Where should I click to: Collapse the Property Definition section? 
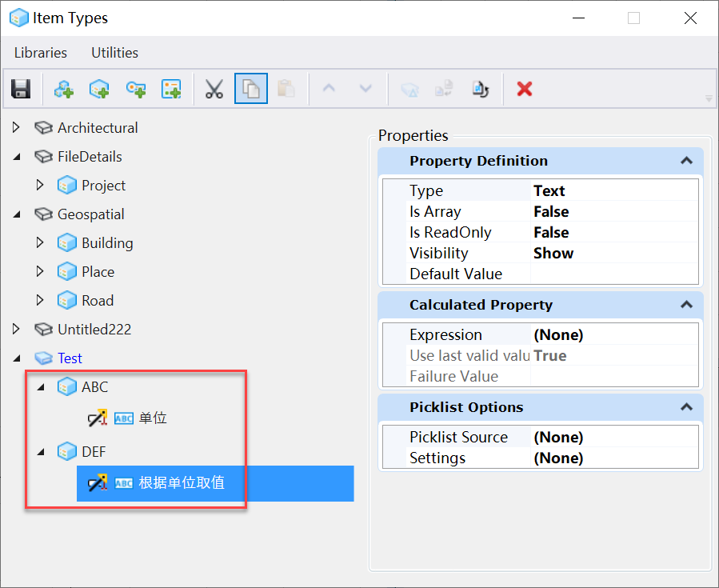click(685, 161)
